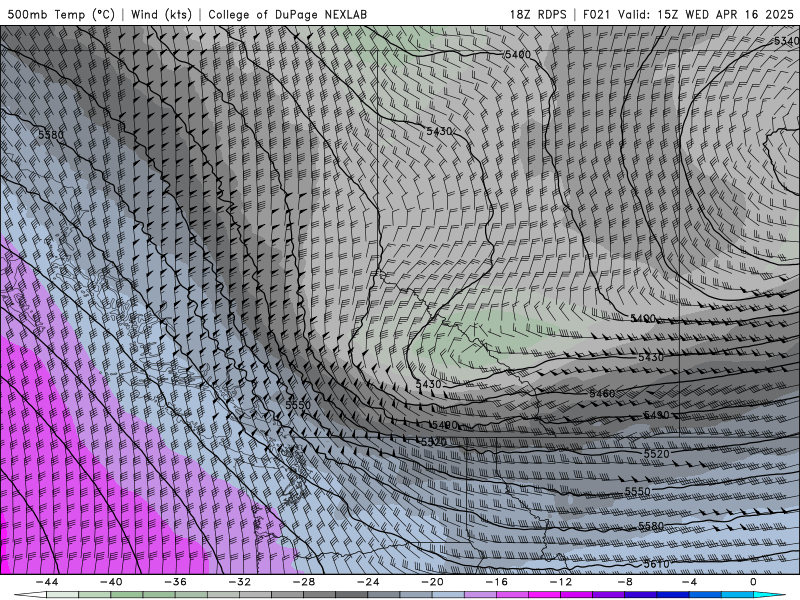Click the "500mb Temp (°C)" header text
Image resolution: width=800 pixels, height=600 pixels.
tap(61, 14)
